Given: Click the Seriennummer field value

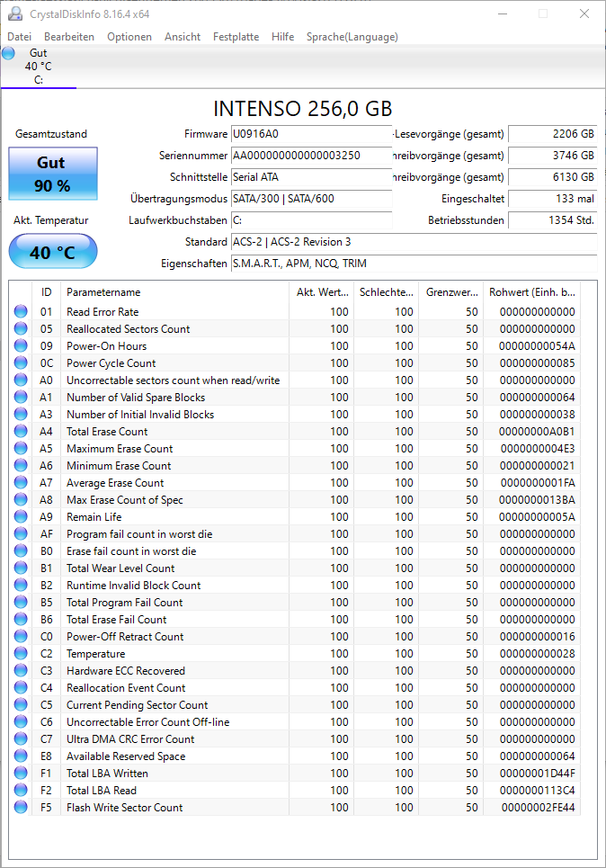Looking at the screenshot, I should (311, 156).
